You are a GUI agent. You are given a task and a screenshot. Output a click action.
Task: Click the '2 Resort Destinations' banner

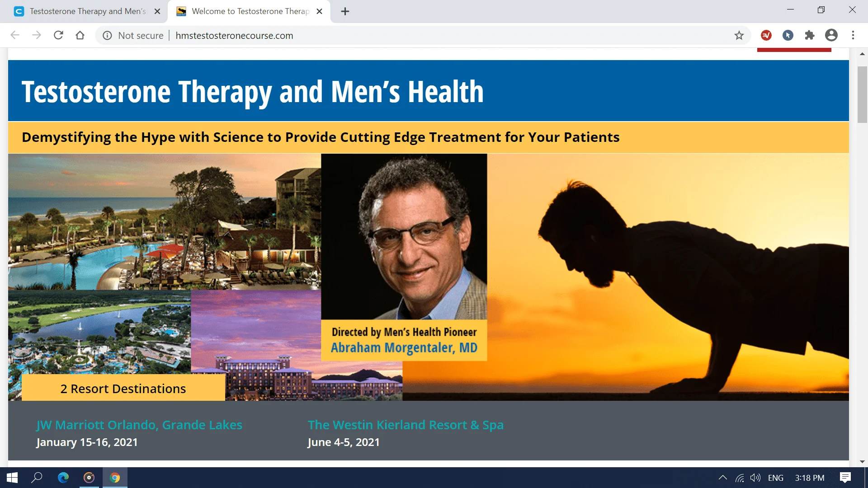123,388
